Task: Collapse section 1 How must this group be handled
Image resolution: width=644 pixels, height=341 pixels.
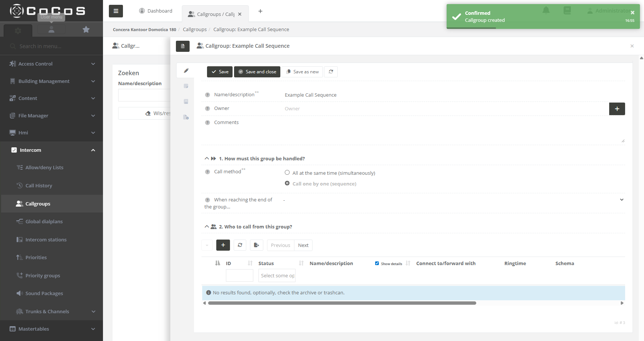Action: (207, 158)
